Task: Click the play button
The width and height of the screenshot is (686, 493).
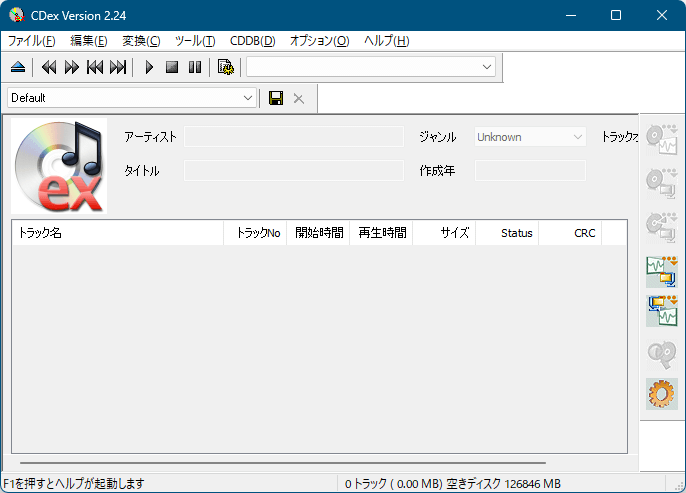Action: point(149,67)
